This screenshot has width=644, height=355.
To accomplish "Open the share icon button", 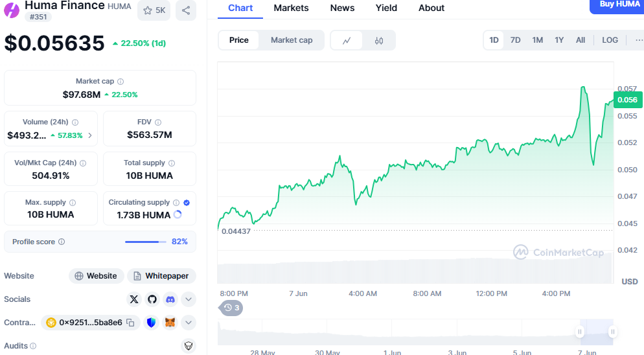I will click(186, 10).
